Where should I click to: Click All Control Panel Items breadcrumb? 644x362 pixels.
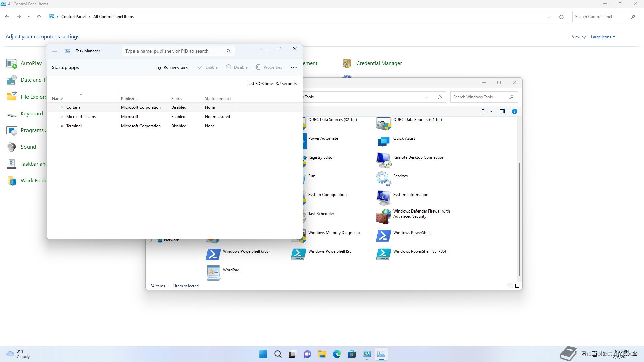point(113,17)
